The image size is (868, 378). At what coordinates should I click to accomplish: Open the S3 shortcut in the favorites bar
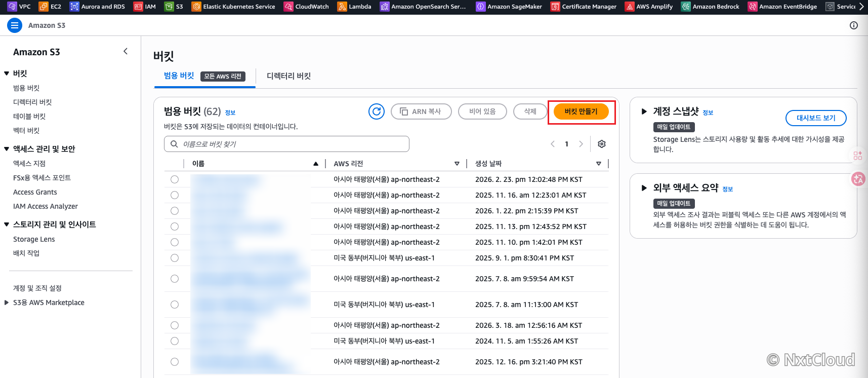coord(174,7)
